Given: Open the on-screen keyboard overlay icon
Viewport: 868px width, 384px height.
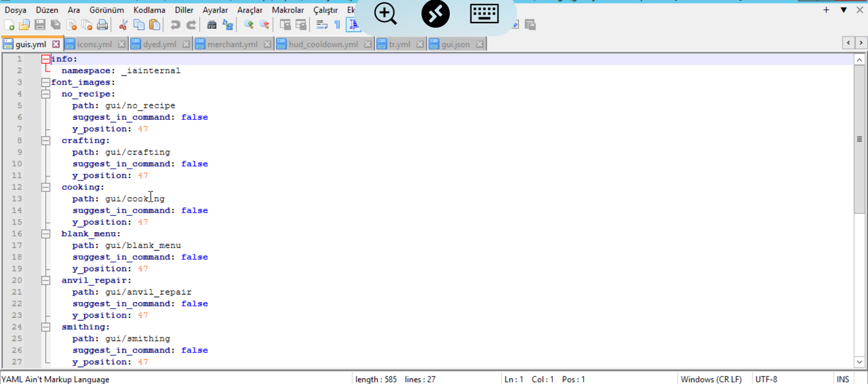Looking at the screenshot, I should click(484, 14).
